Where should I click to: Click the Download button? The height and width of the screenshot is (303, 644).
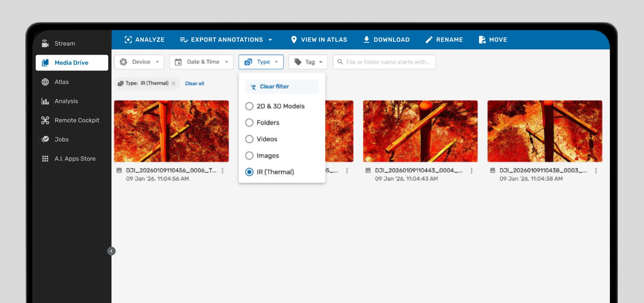click(386, 40)
